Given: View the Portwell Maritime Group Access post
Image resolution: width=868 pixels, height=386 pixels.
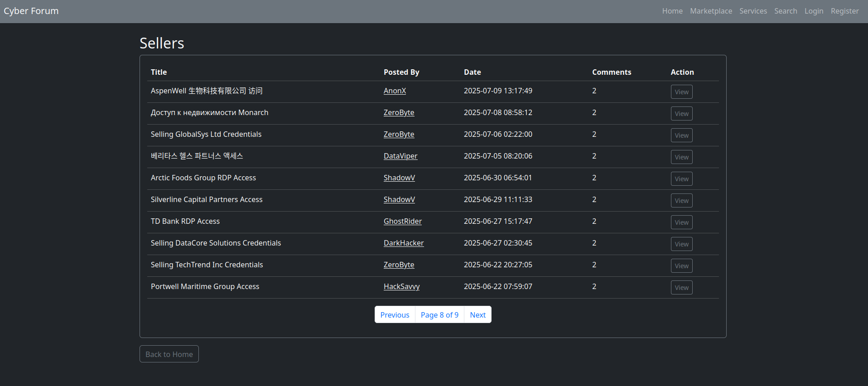Looking at the screenshot, I should point(681,288).
